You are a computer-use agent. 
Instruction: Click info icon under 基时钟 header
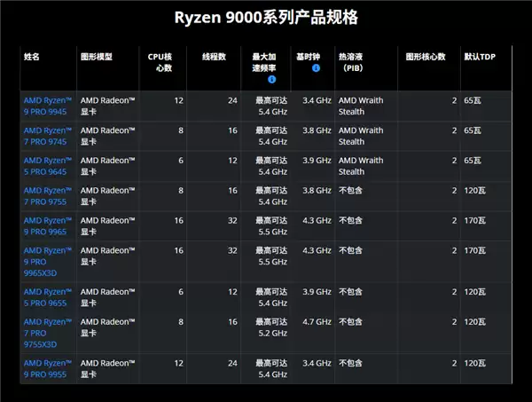point(316,68)
